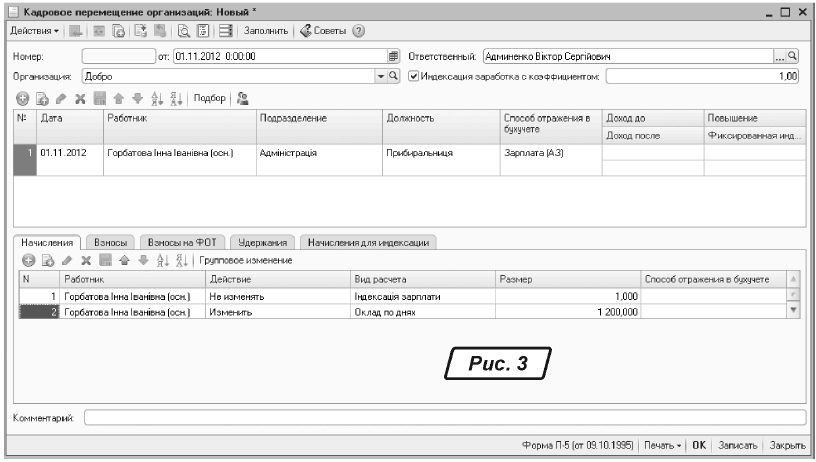Add a new row to the employee table
The width and height of the screenshot is (816, 462).
(x=22, y=98)
